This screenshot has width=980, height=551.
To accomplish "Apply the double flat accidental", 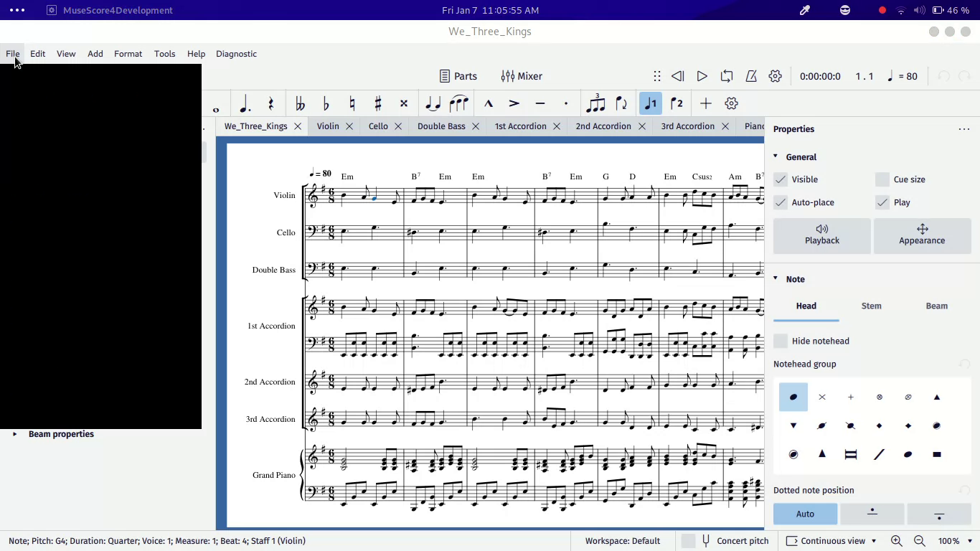I will coord(300,104).
